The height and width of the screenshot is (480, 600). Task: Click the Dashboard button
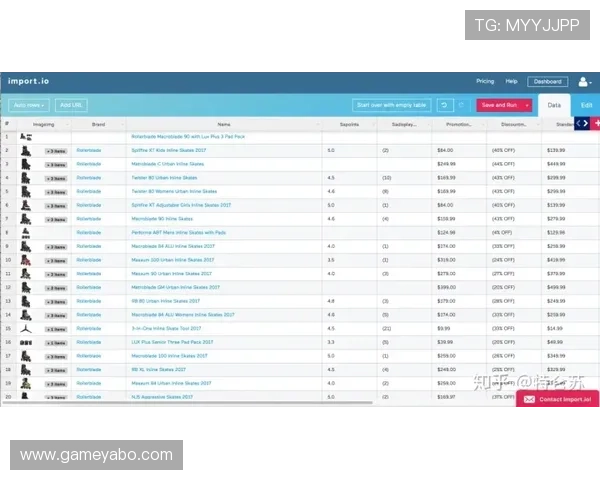point(546,81)
